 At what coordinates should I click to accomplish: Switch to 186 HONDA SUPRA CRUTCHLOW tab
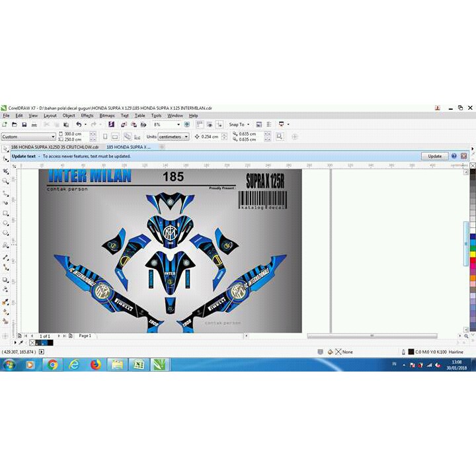(55, 147)
